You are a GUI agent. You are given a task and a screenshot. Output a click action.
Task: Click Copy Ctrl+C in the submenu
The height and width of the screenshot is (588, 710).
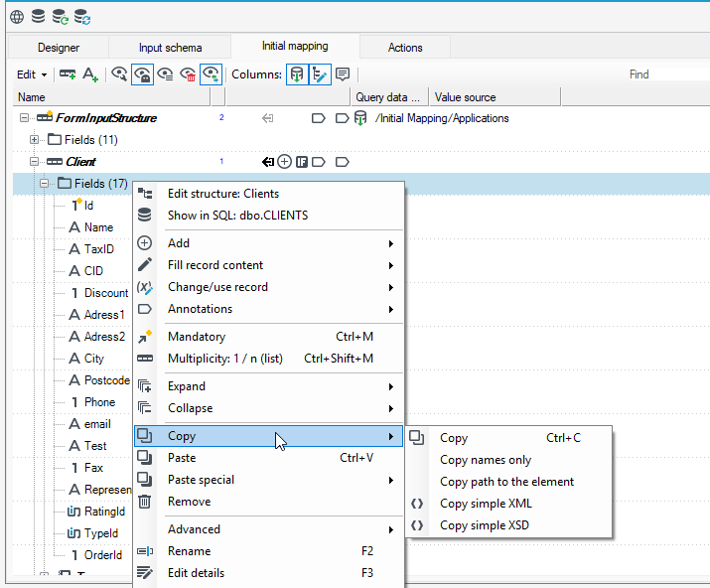[x=509, y=438]
